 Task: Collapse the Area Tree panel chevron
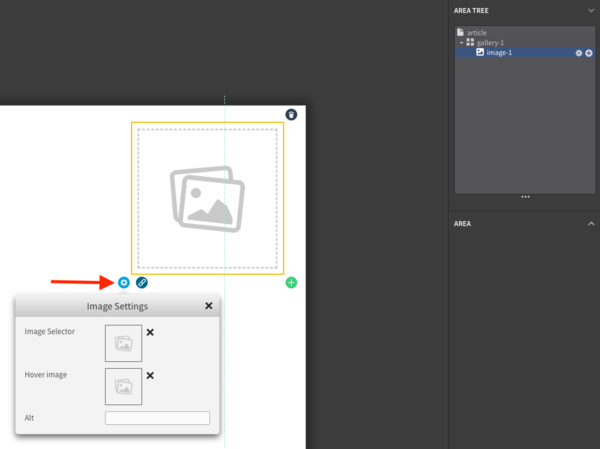point(590,11)
